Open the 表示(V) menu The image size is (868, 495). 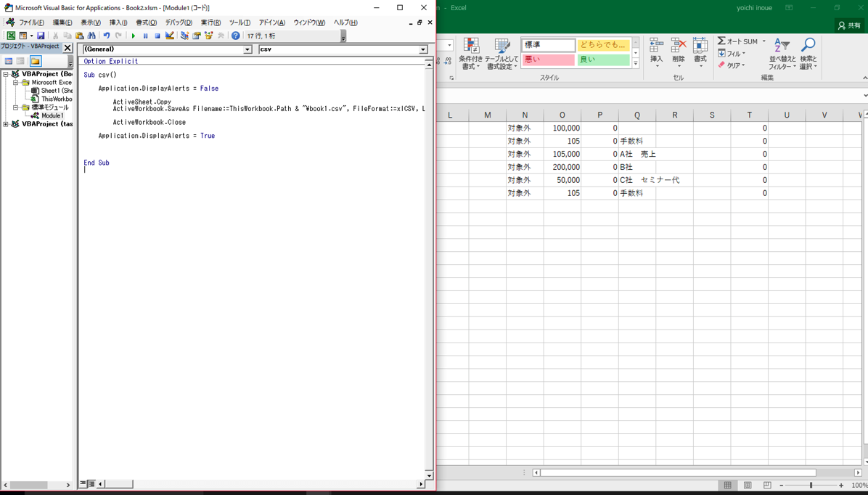91,22
